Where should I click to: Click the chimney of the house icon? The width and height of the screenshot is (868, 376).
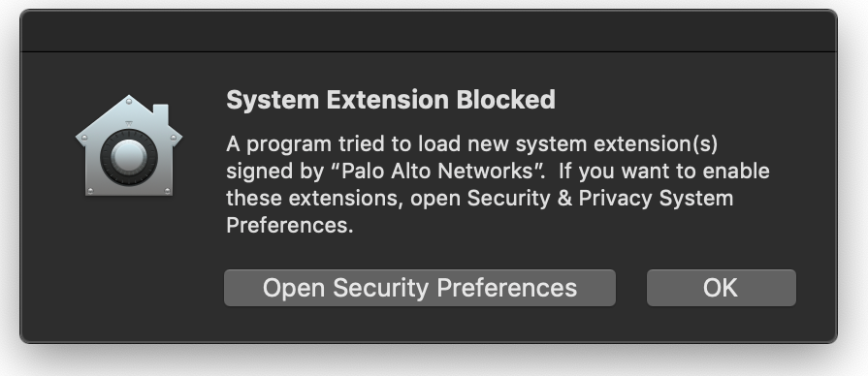point(161,114)
